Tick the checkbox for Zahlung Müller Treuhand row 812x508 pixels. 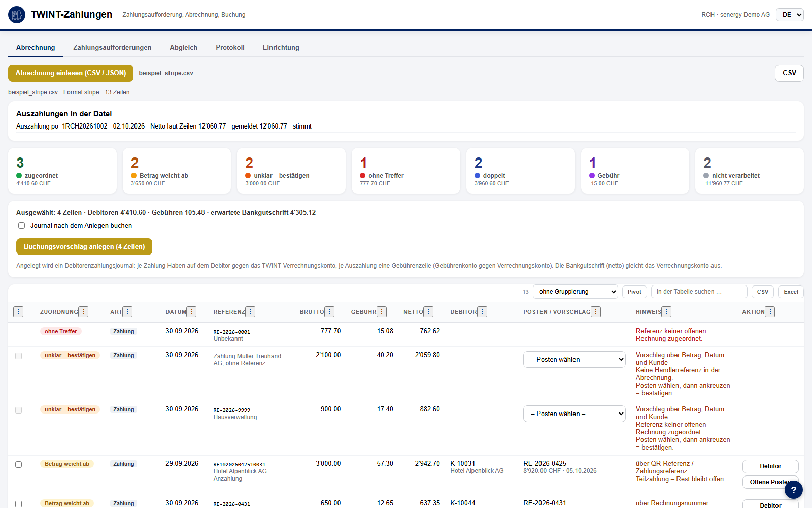(19, 356)
